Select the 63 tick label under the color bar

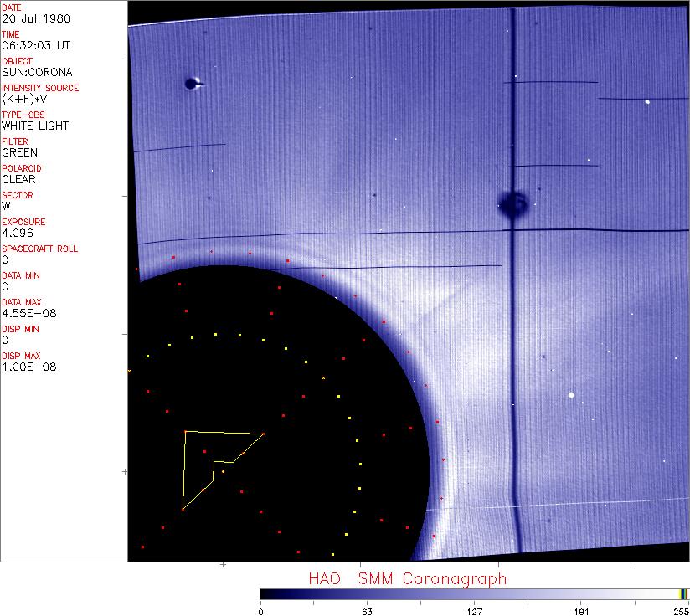[x=367, y=611]
